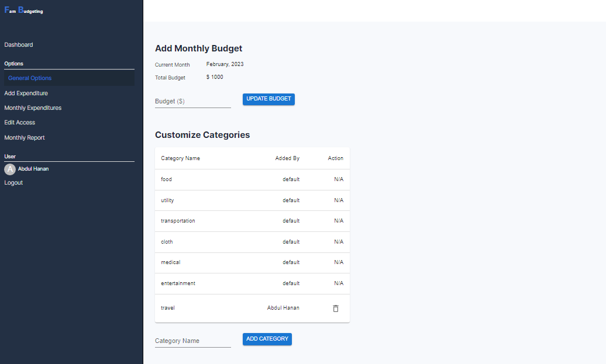Click the Added By column header
The image size is (606, 364).
tap(287, 158)
